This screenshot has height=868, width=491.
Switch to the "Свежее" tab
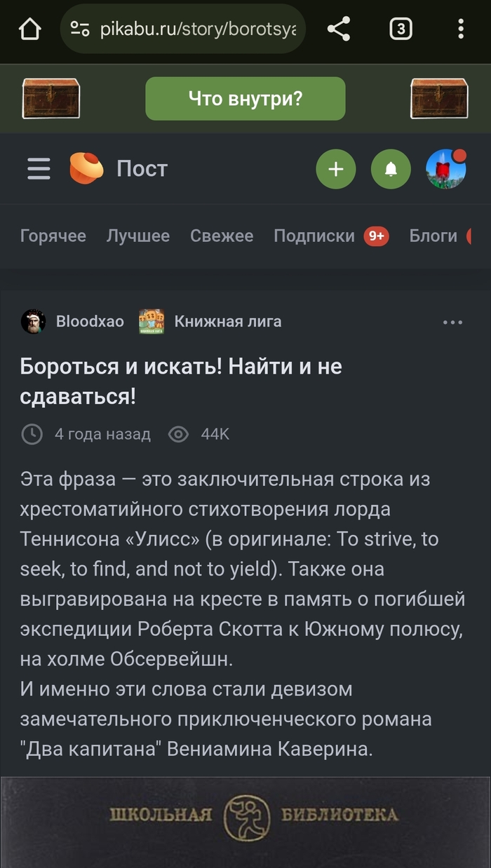coord(222,236)
